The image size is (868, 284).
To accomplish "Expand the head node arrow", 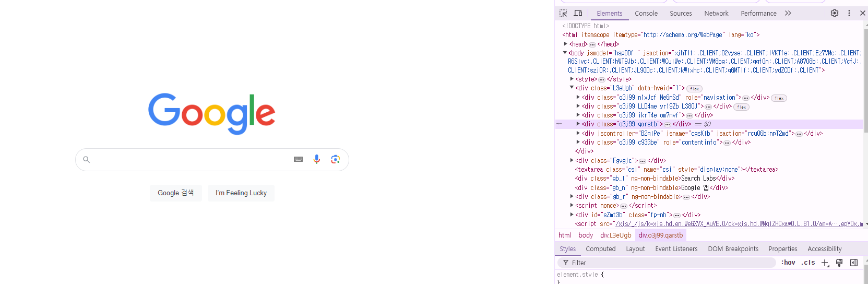I will coord(566,44).
